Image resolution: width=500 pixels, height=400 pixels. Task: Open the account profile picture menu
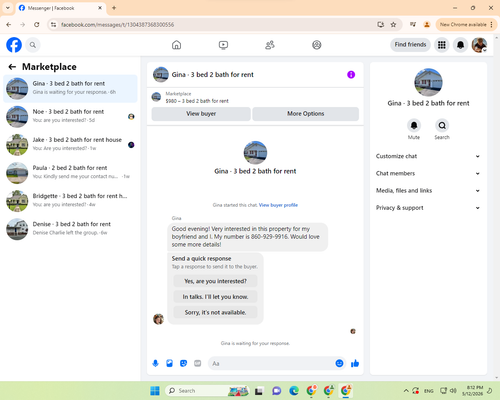coord(479,45)
